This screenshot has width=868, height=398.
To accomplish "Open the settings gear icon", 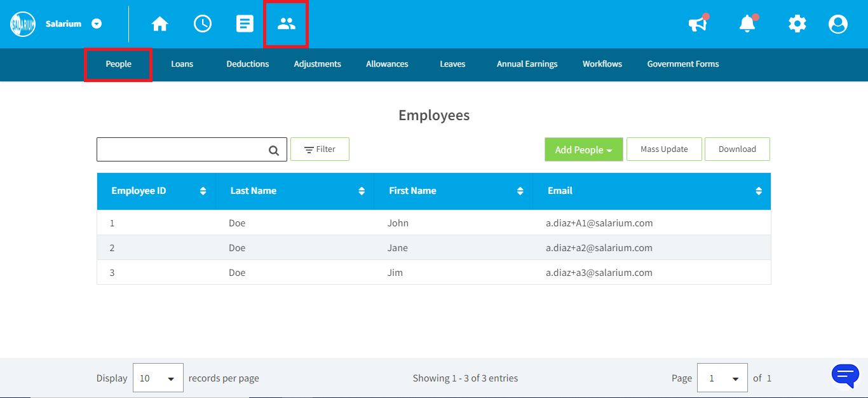I will click(x=797, y=24).
